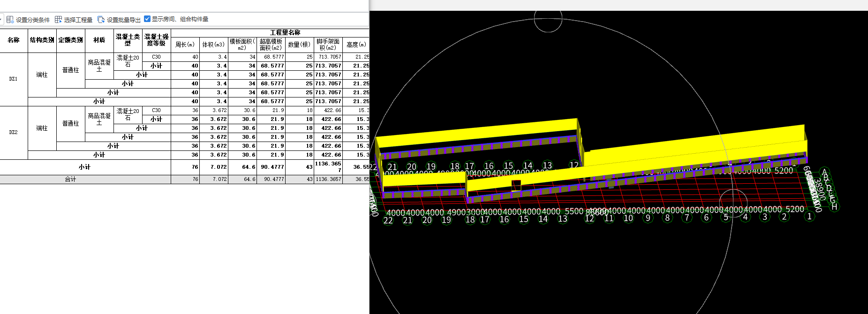Click the 端柱 cell in DZ1 row
The height and width of the screenshot is (314, 868).
click(42, 75)
